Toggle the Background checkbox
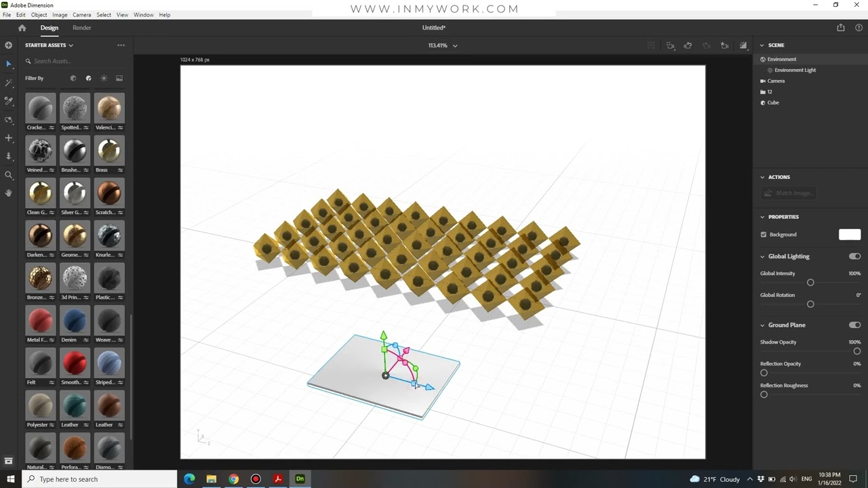This screenshot has width=868, height=488. (764, 235)
